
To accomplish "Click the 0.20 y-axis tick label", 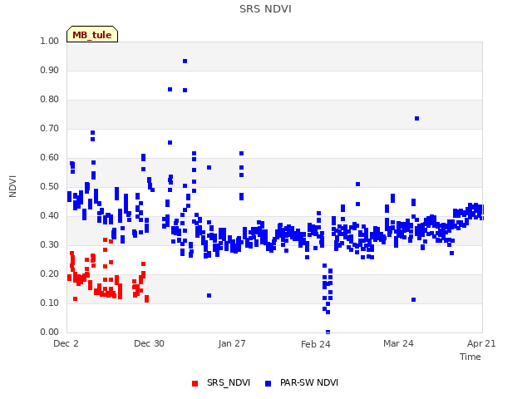I will point(50,273).
